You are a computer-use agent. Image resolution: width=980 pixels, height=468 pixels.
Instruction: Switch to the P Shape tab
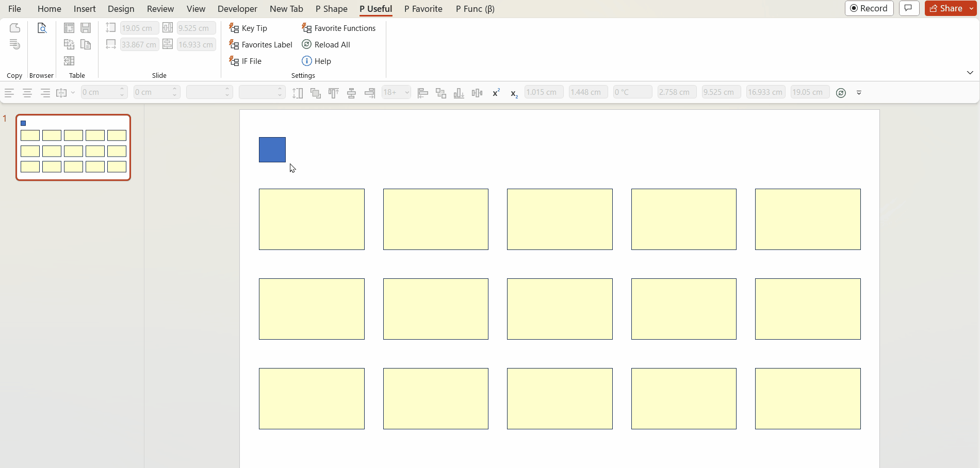tap(331, 9)
